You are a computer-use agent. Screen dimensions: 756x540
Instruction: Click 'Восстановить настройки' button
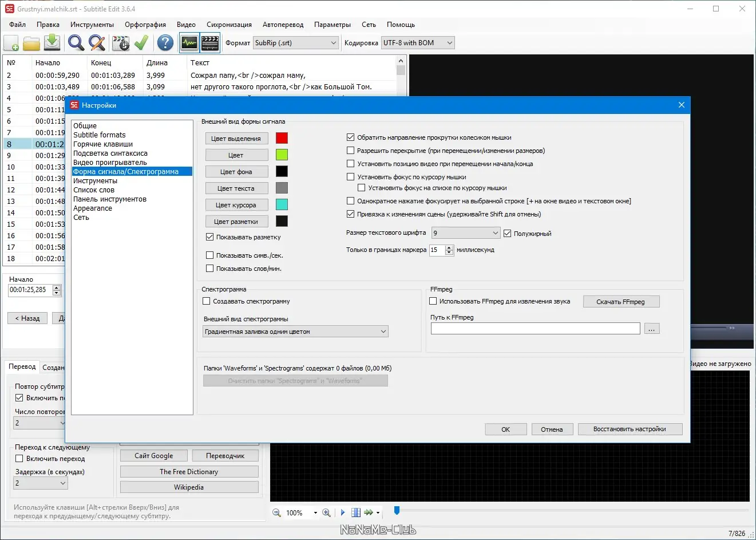[x=630, y=429]
